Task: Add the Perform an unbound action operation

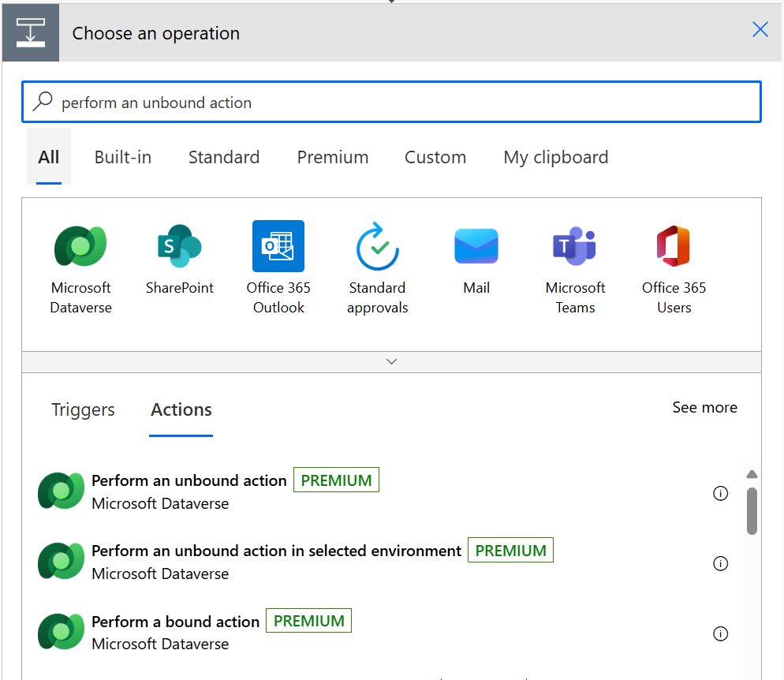Action: (x=189, y=481)
